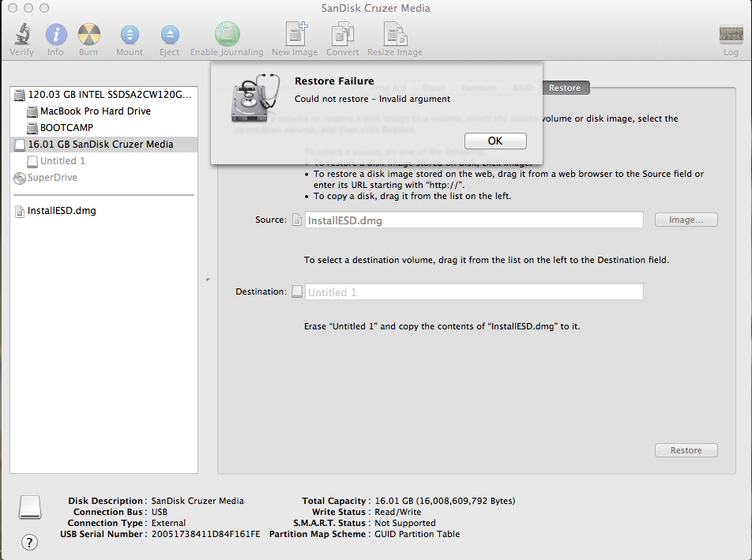This screenshot has width=752, height=560.
Task: Click the Burn disc icon
Action: pyautogui.click(x=88, y=35)
